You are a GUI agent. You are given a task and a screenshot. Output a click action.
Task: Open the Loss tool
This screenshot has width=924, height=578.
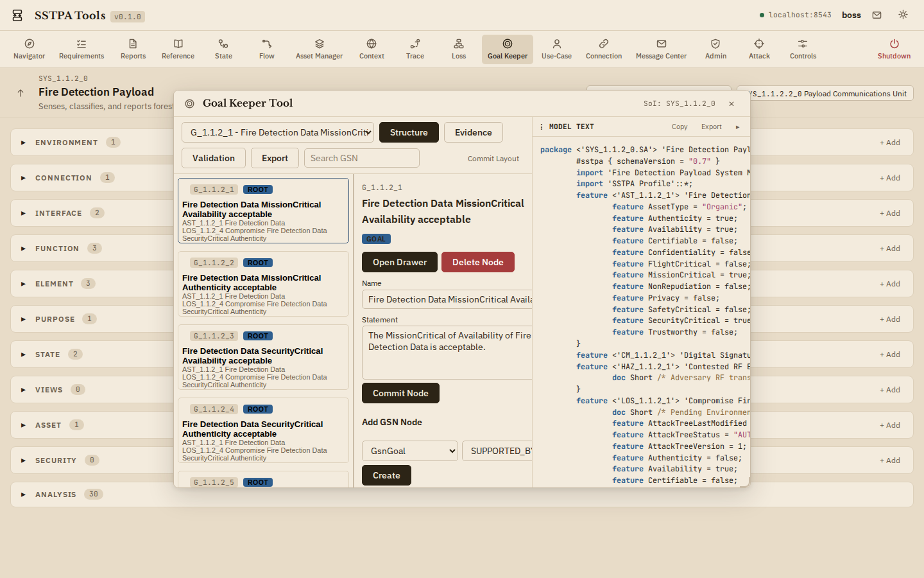459,49
